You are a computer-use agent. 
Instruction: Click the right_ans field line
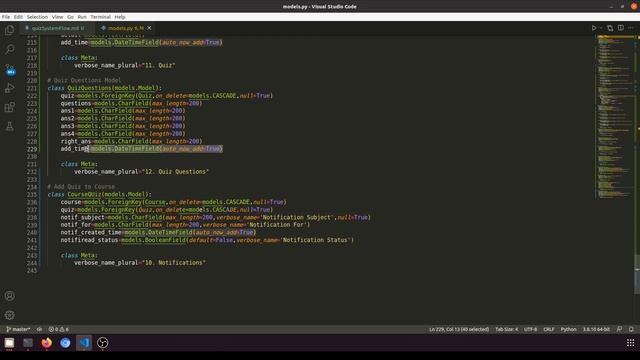click(131, 141)
